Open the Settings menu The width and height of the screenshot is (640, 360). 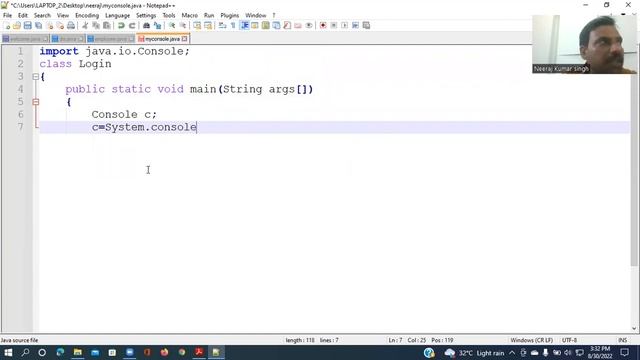[146, 16]
